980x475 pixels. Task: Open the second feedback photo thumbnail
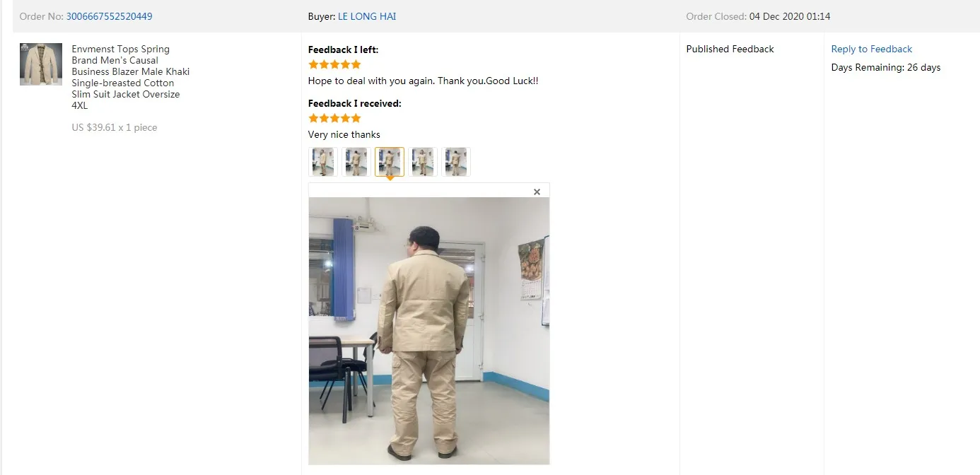click(x=356, y=162)
